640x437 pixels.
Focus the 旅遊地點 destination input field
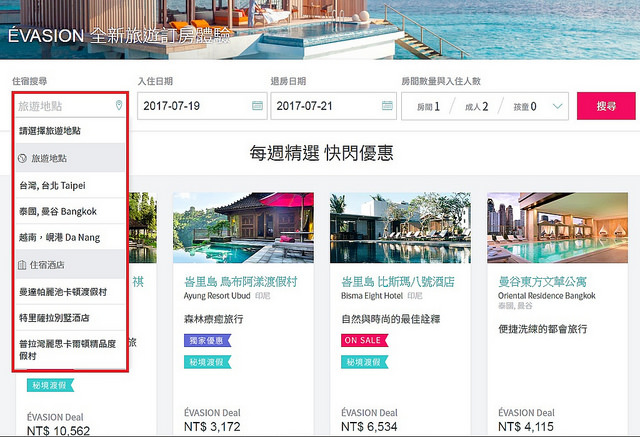point(70,106)
